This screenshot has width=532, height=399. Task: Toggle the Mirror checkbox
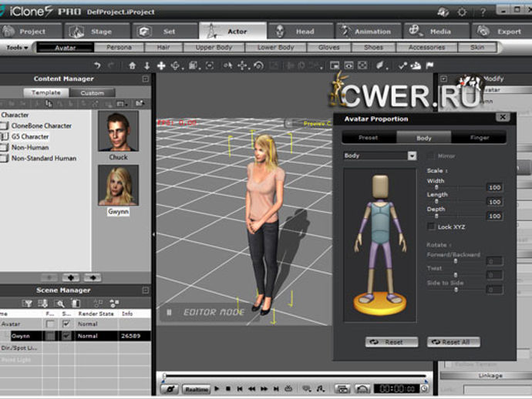pos(431,156)
